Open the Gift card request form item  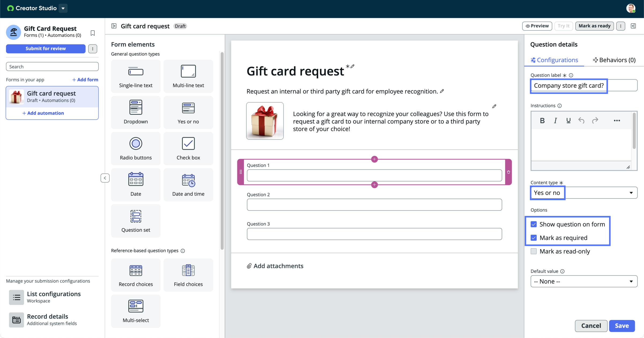[52, 97]
